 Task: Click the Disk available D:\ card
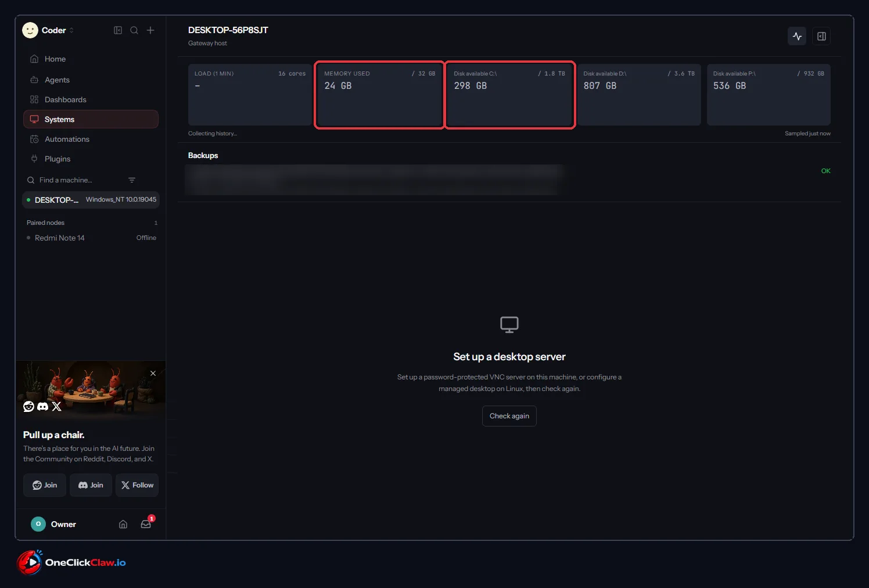tap(639, 95)
